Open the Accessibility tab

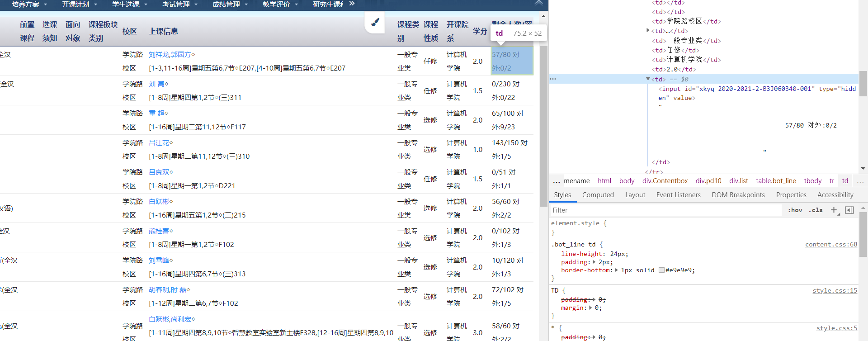[x=835, y=195]
